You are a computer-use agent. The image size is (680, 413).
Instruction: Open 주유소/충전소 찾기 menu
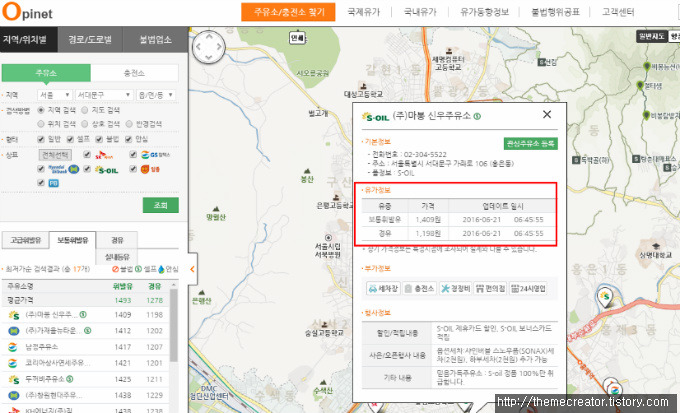pos(288,12)
